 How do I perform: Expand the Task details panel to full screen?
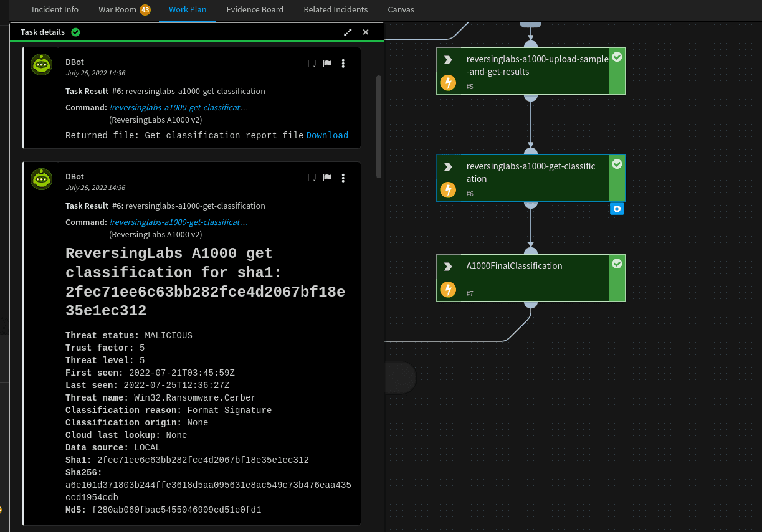click(x=348, y=32)
